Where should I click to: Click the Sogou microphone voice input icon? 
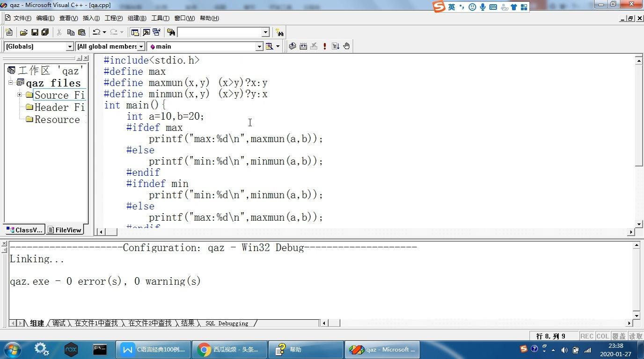(483, 7)
